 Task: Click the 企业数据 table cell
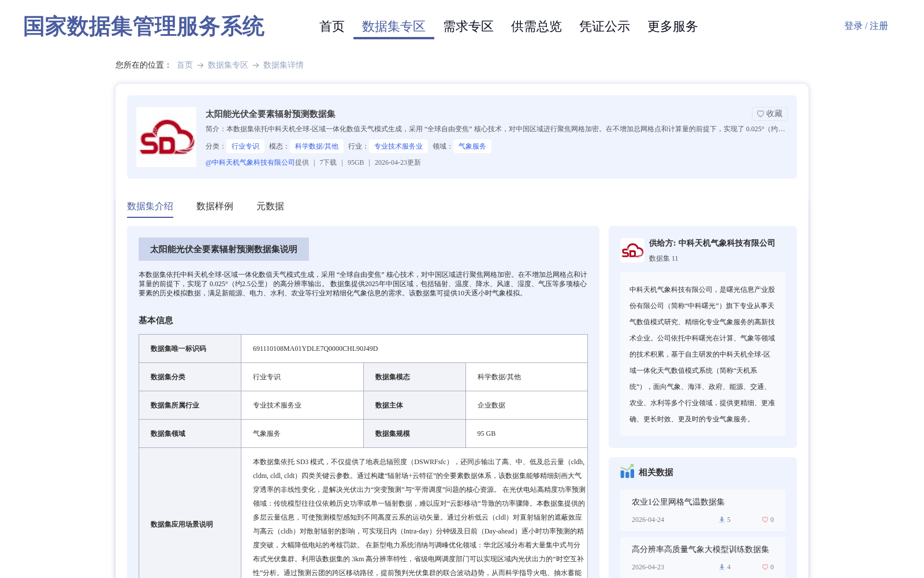[x=491, y=405]
